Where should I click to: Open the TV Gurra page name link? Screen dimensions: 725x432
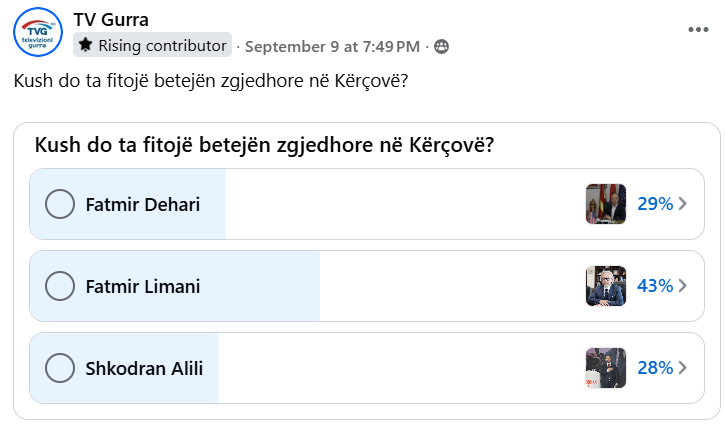pyautogui.click(x=111, y=19)
